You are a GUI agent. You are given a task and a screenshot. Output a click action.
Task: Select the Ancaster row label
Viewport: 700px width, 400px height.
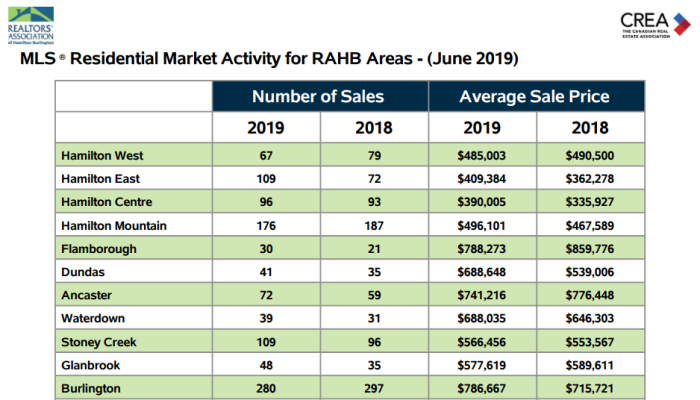[x=88, y=294]
